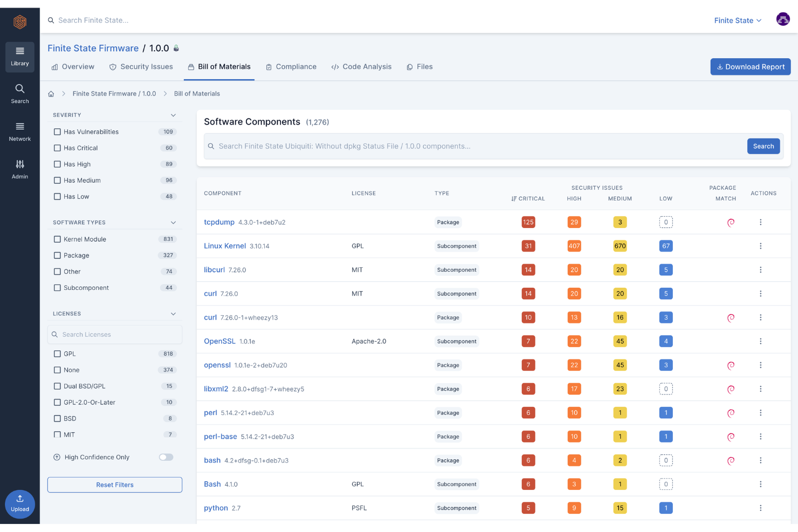The image size is (798, 532).
Task: Click the Upload button icon
Action: point(20,504)
